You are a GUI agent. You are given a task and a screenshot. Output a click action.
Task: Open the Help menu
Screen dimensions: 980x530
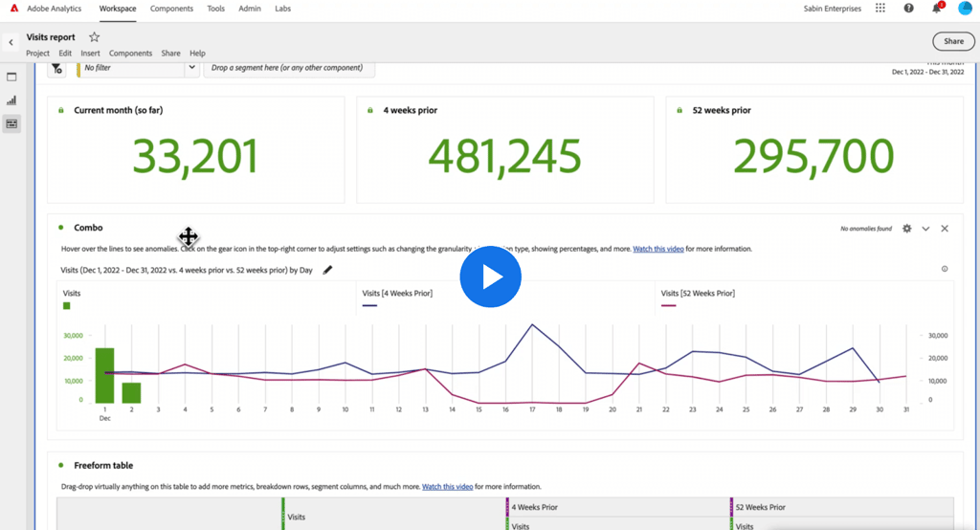pos(197,54)
